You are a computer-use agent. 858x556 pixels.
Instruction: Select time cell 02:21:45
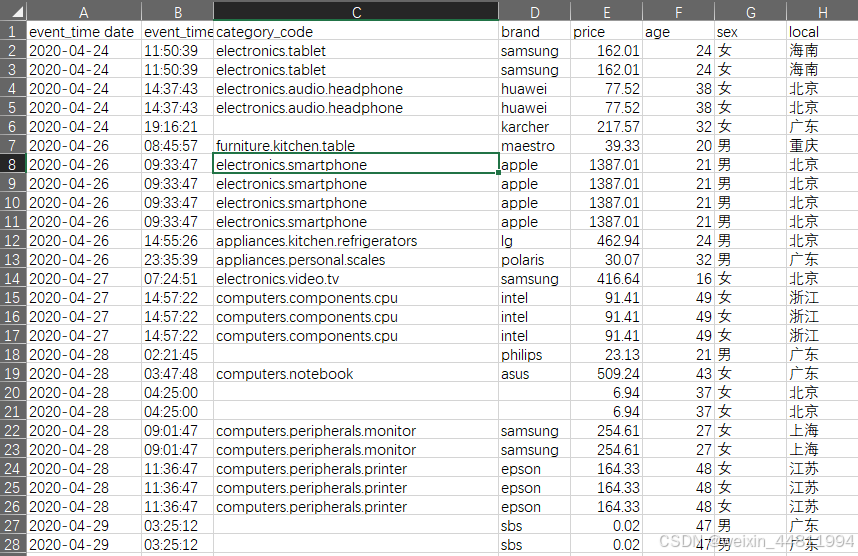[177, 355]
